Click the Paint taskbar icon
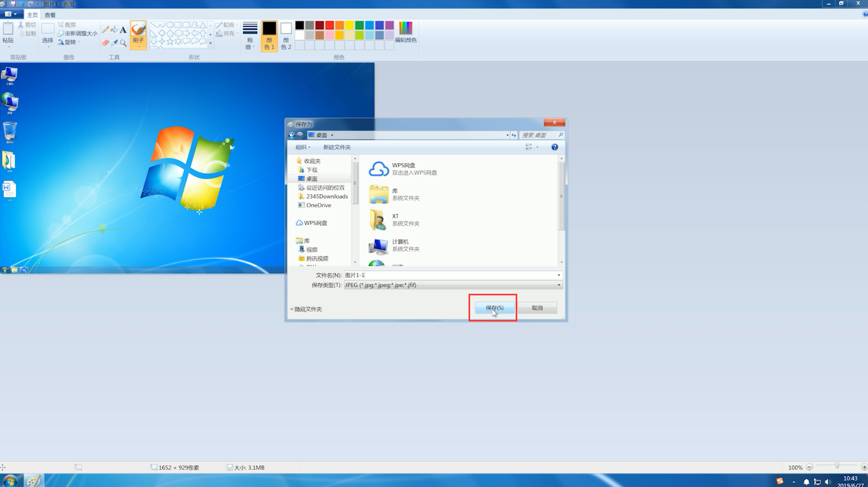868x487 pixels. (33, 481)
